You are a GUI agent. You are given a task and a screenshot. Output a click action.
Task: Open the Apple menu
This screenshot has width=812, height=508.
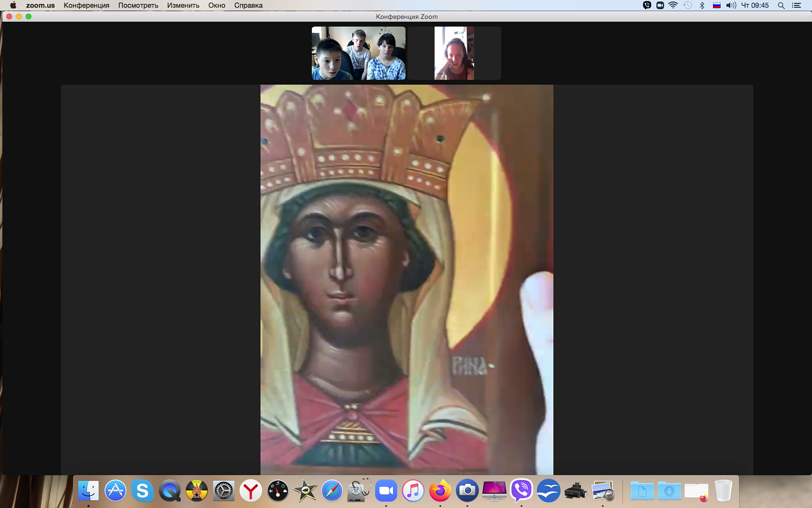(13, 5)
